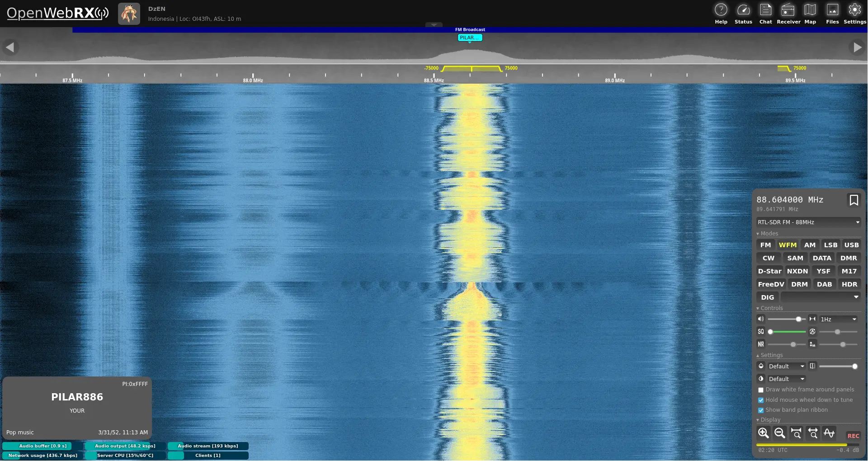Image resolution: width=868 pixels, height=461 pixels.
Task: Select DAB mode
Action: [x=824, y=284]
